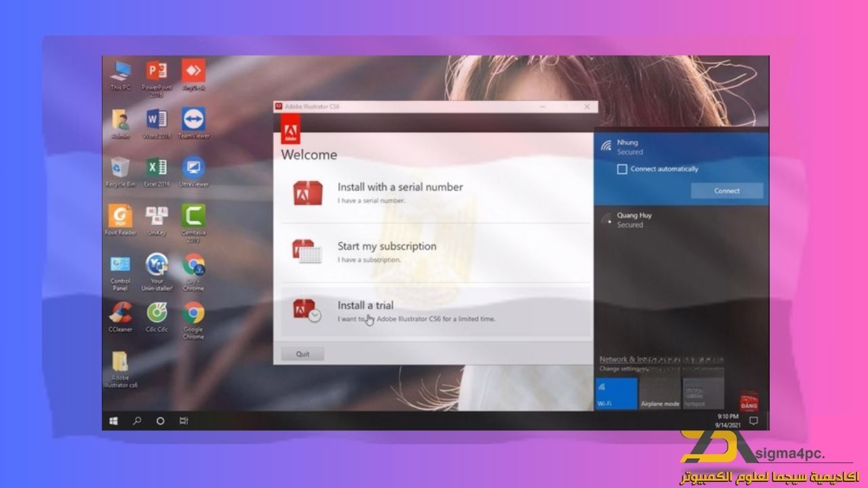This screenshot has width=868, height=488.
Task: Select the PowerPoint 2016 desktop shortcut
Action: point(157,78)
